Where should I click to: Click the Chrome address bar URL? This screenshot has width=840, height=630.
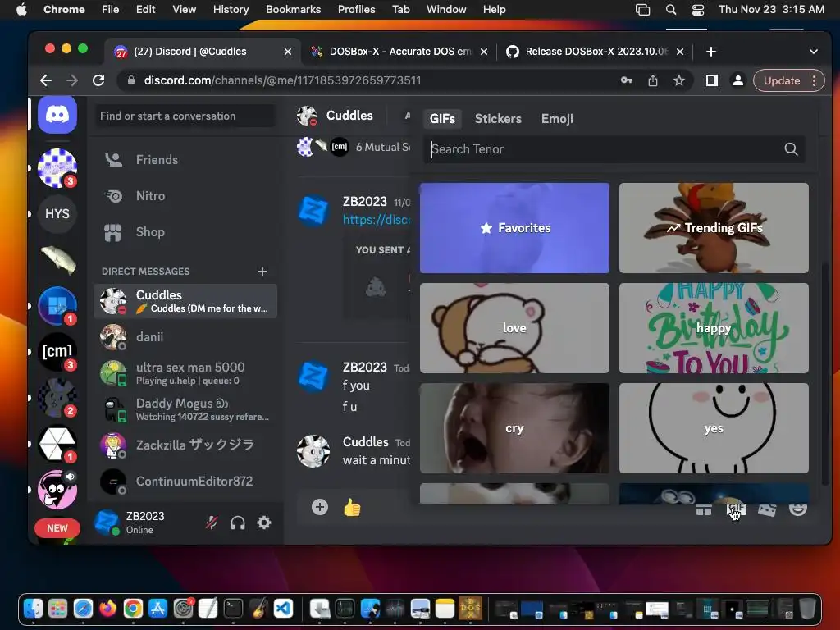[282, 80]
